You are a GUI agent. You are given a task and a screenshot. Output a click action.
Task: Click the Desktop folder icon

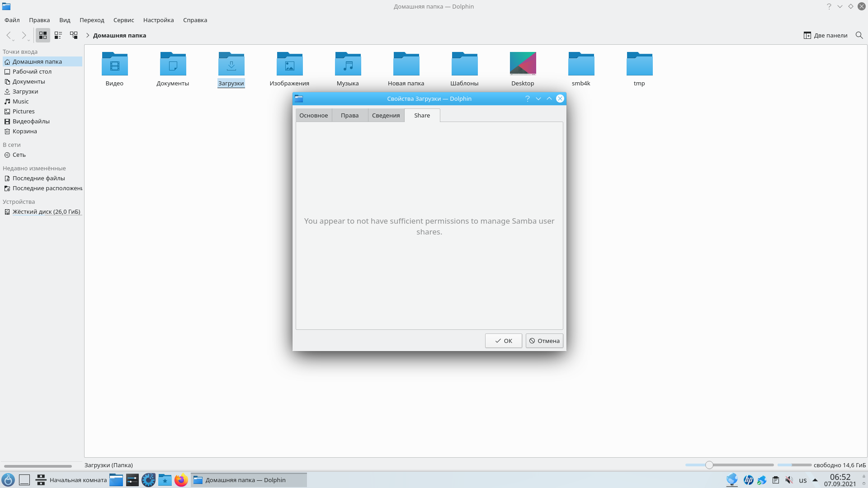(523, 64)
